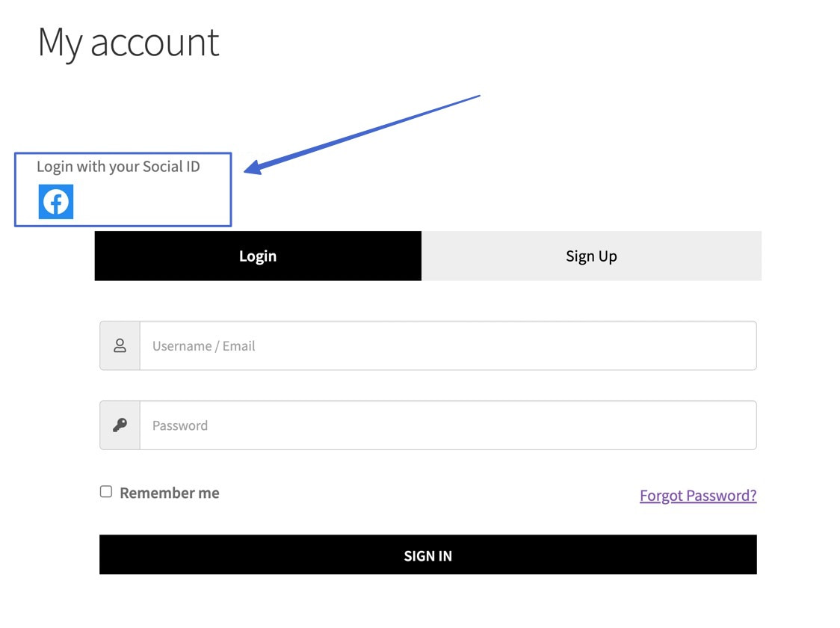Click the blue Facebook 'f' logo

pyautogui.click(x=55, y=201)
